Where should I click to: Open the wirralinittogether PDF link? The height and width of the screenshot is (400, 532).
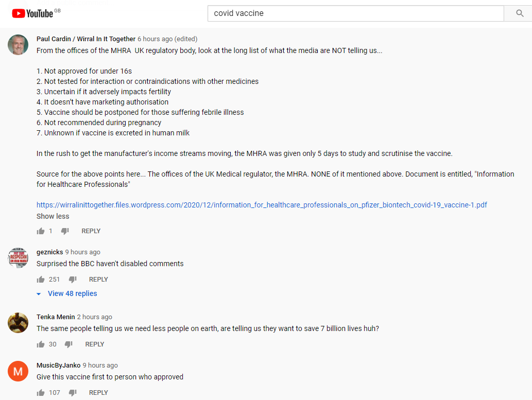(x=262, y=205)
